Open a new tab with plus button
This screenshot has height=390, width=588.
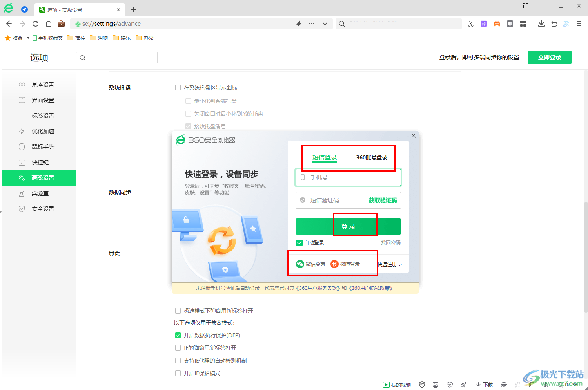pos(133,9)
